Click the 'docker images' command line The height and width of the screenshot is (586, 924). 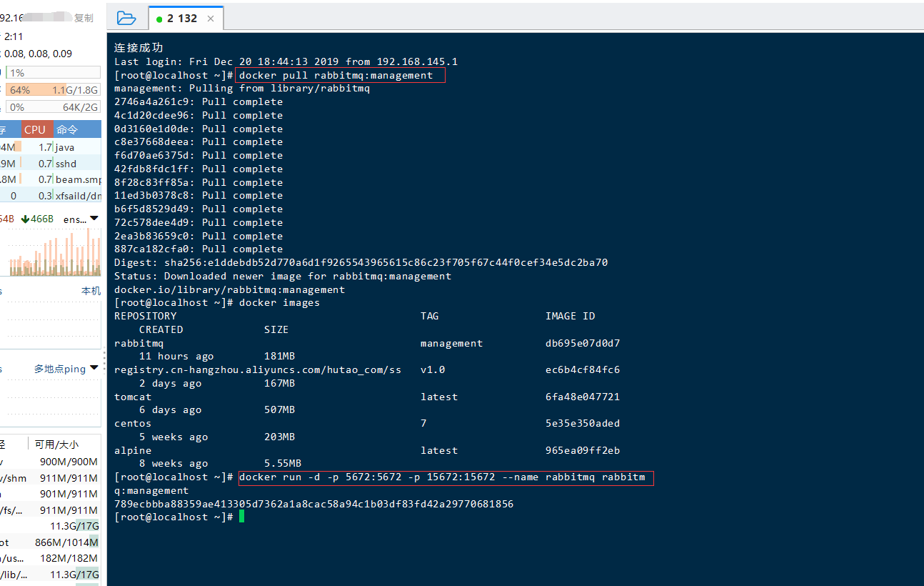coord(279,303)
